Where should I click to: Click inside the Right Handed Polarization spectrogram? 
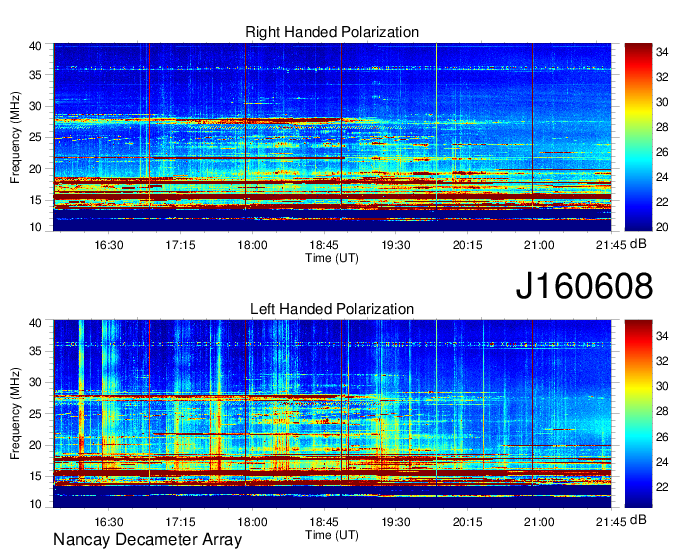coord(332,137)
